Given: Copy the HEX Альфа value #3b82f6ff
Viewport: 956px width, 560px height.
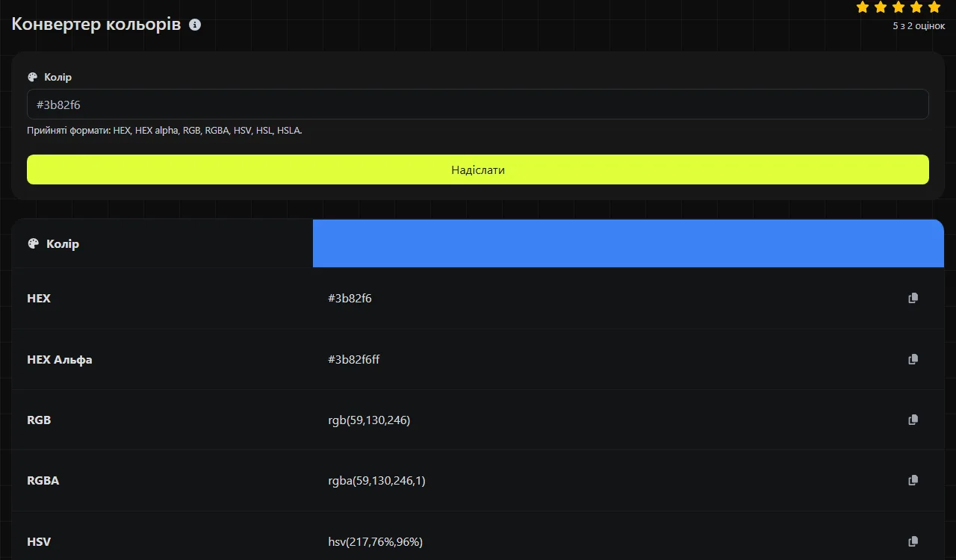Looking at the screenshot, I should (x=913, y=359).
